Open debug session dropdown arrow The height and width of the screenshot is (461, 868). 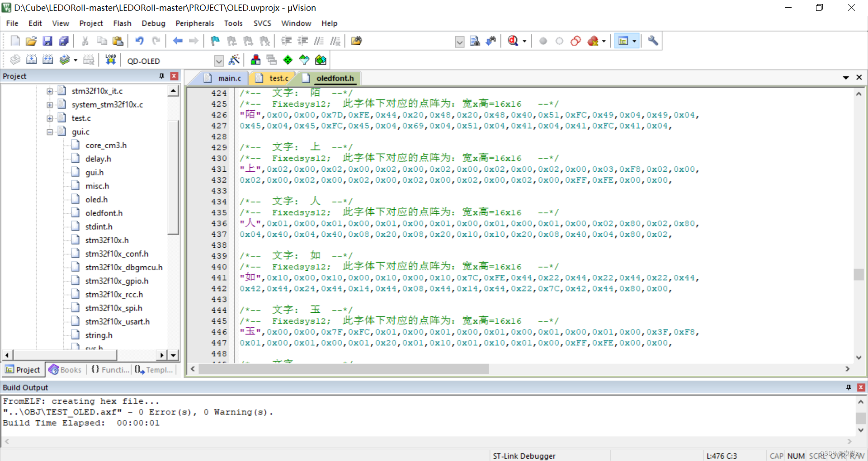click(x=524, y=42)
